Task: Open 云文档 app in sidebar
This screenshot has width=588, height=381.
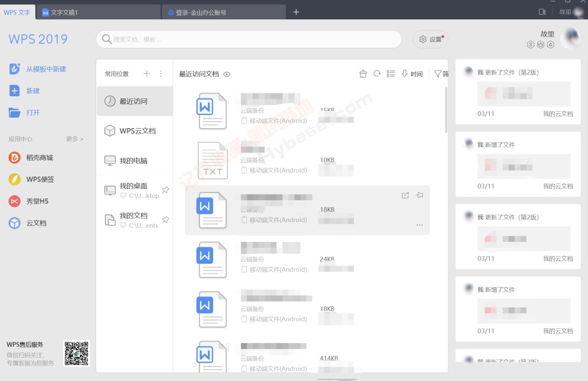Action: pyautogui.click(x=27, y=223)
